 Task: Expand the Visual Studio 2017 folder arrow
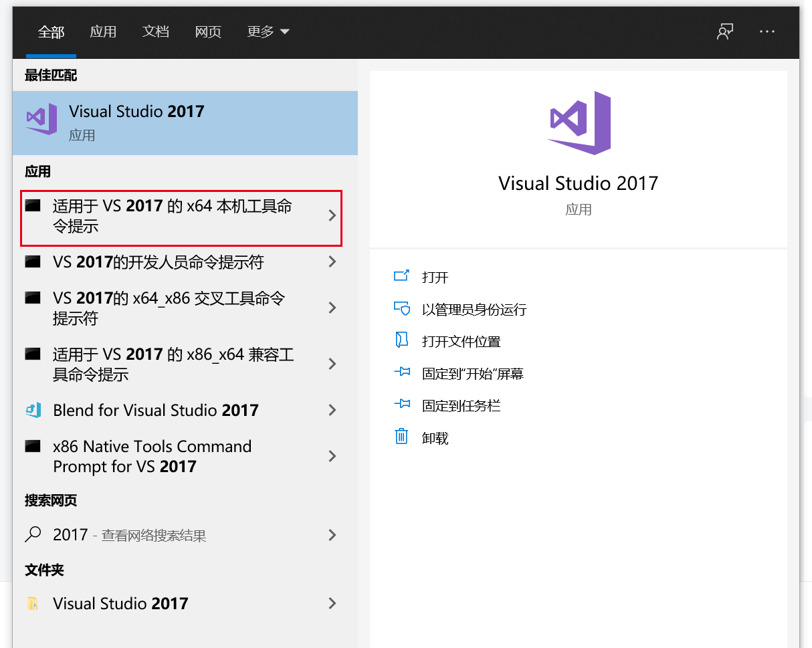[332, 603]
